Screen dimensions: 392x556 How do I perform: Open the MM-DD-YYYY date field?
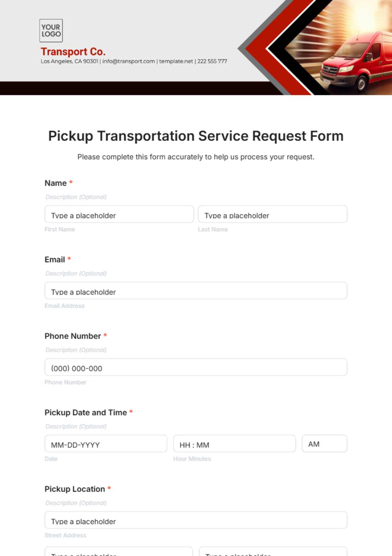(x=106, y=444)
